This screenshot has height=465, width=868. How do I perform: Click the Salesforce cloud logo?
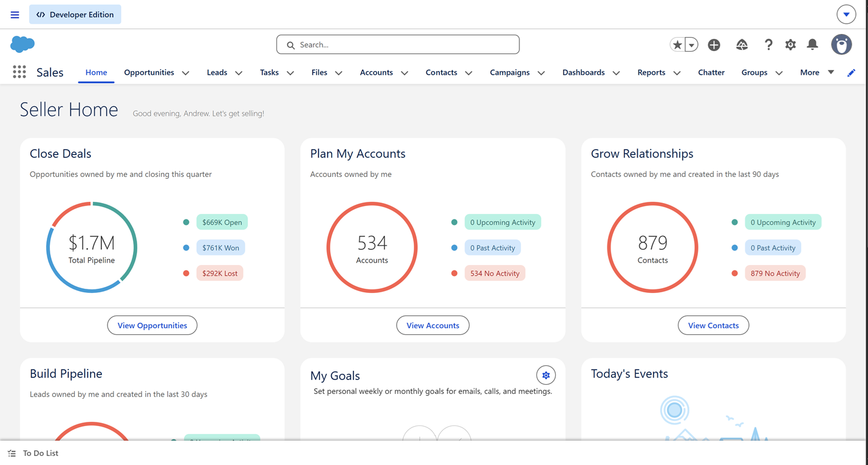pos(22,44)
